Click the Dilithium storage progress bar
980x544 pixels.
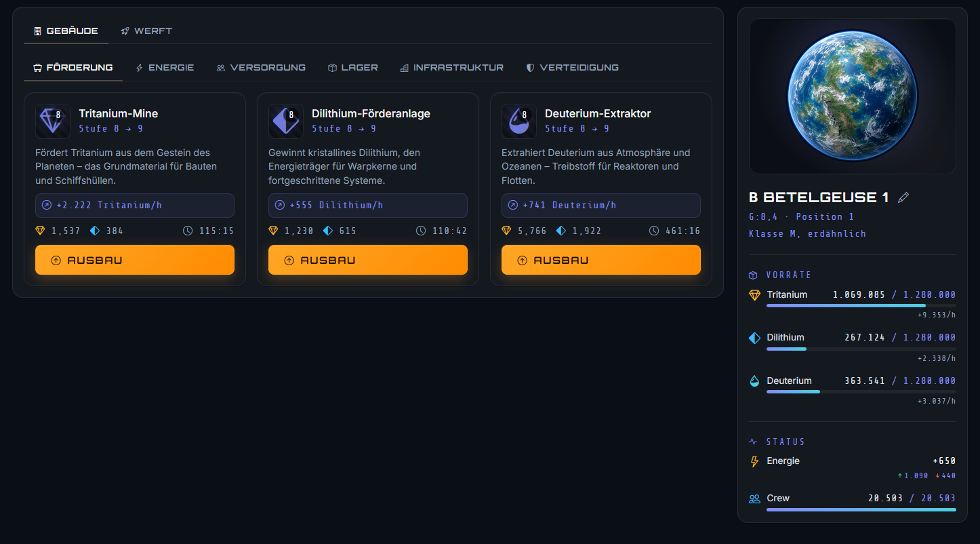[x=861, y=349]
